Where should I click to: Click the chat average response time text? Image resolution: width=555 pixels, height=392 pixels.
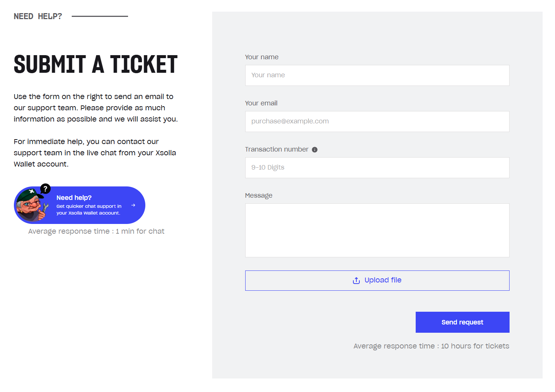(x=96, y=231)
